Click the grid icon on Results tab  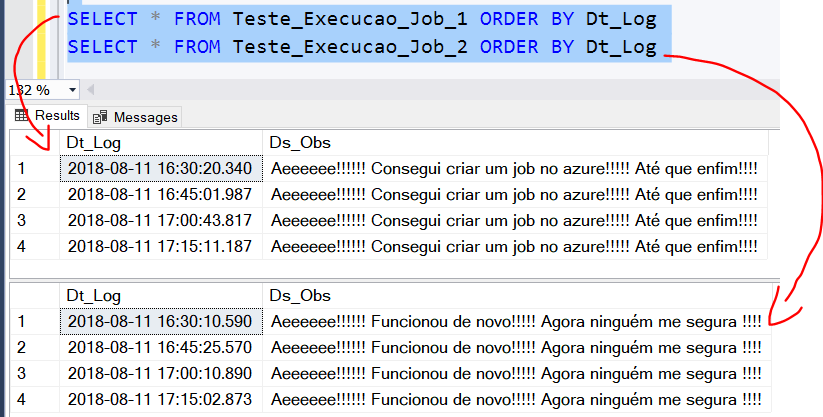[x=21, y=116]
